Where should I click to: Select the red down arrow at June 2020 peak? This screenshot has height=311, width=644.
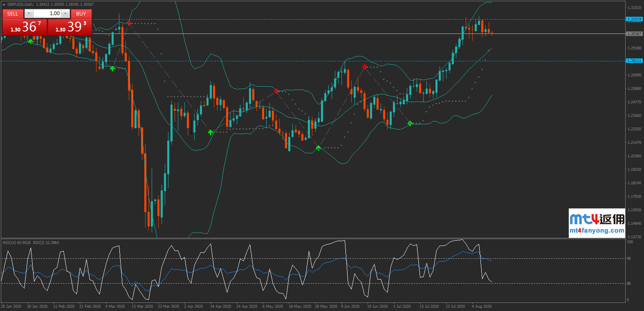tap(365, 66)
